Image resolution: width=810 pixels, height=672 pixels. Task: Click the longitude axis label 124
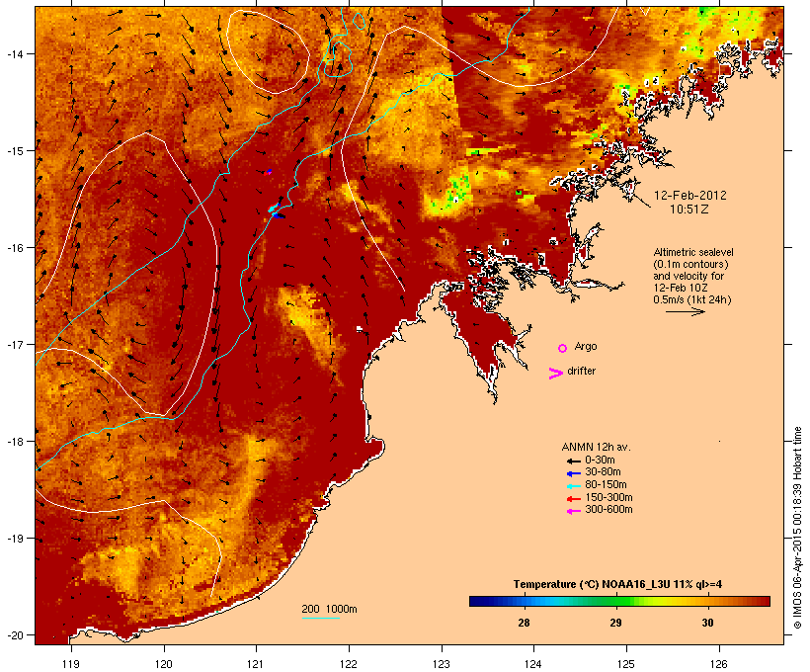tap(533, 664)
